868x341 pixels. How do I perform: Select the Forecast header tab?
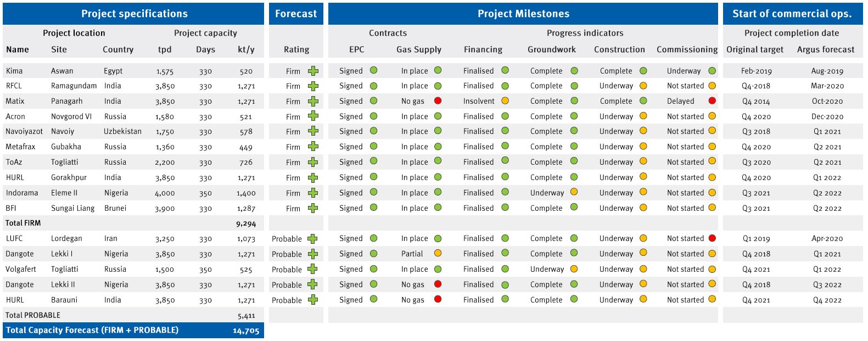(296, 14)
